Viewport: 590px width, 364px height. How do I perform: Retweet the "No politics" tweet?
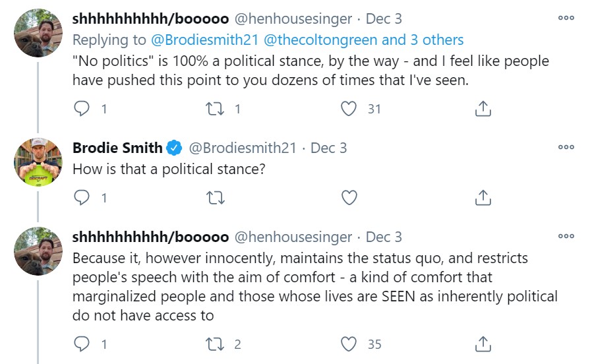point(216,109)
